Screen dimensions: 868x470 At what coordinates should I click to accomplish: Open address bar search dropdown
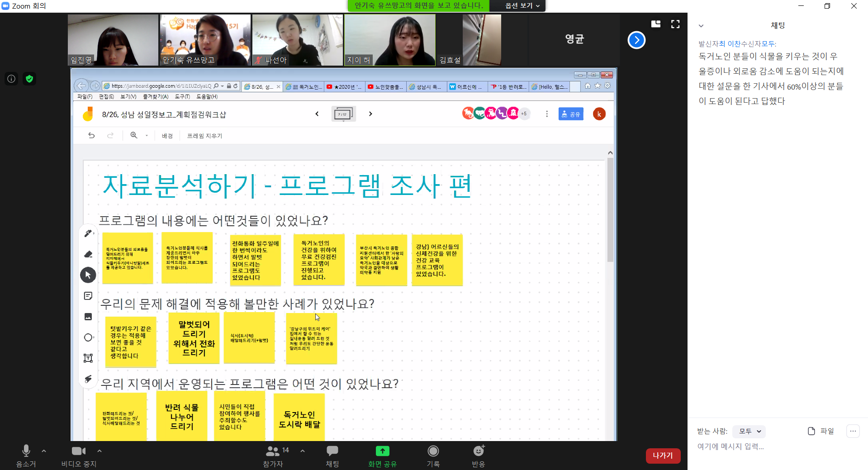[x=222, y=86]
